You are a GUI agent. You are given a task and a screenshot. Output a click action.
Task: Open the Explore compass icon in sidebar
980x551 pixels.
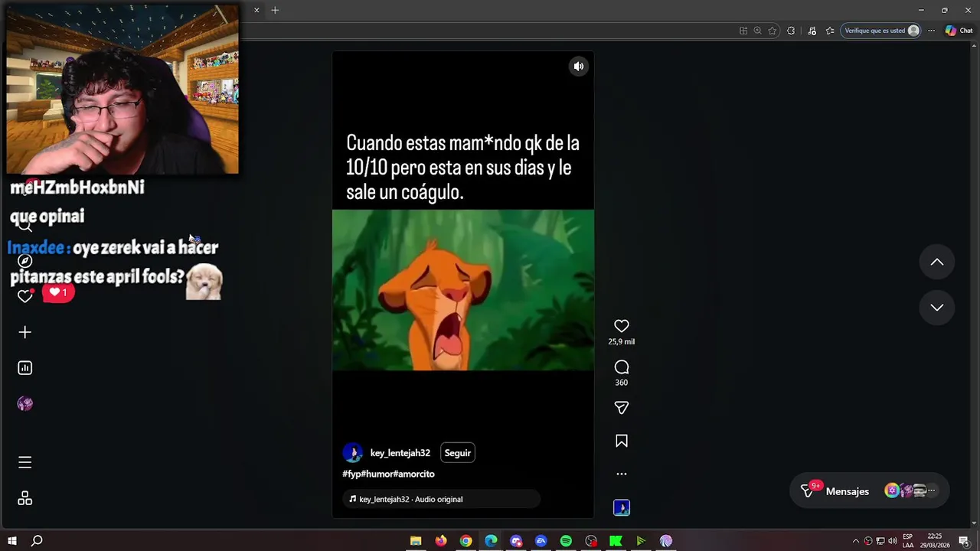coord(25,261)
